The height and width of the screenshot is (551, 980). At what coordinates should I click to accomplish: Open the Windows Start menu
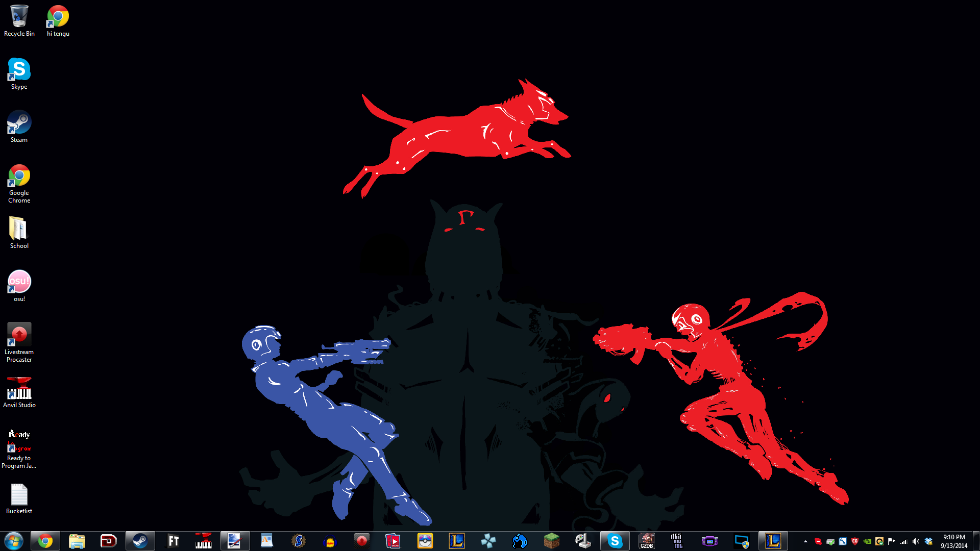14,541
